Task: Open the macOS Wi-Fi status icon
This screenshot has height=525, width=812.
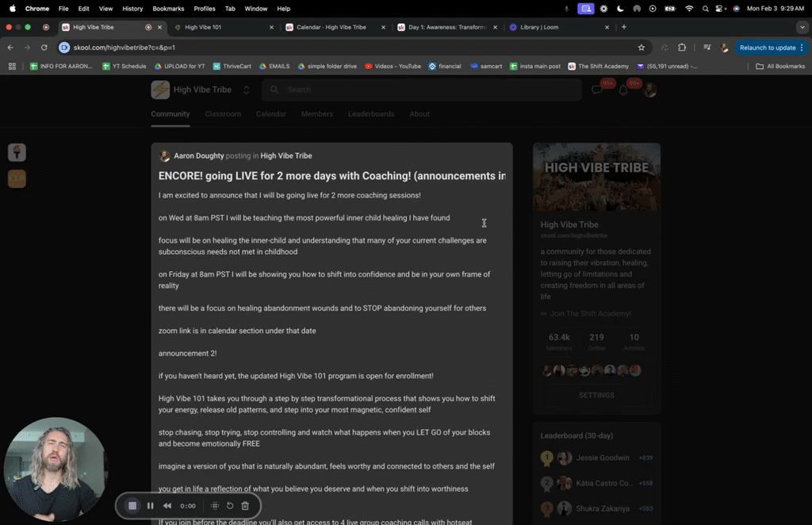Action: point(689,8)
